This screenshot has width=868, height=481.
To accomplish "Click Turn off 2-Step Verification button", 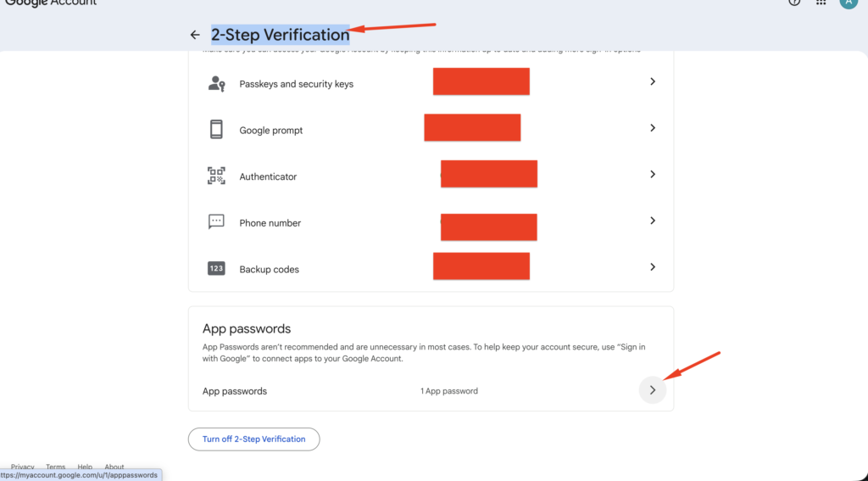I will click(253, 439).
